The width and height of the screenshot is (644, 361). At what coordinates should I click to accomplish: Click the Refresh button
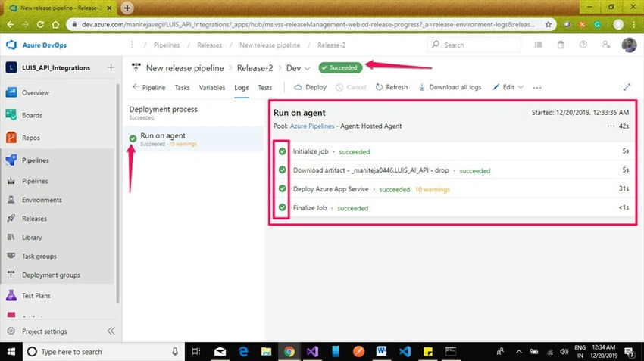click(392, 87)
